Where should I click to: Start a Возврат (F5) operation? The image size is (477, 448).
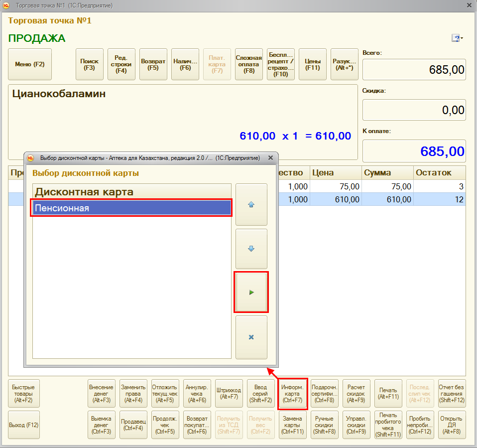pos(153,64)
